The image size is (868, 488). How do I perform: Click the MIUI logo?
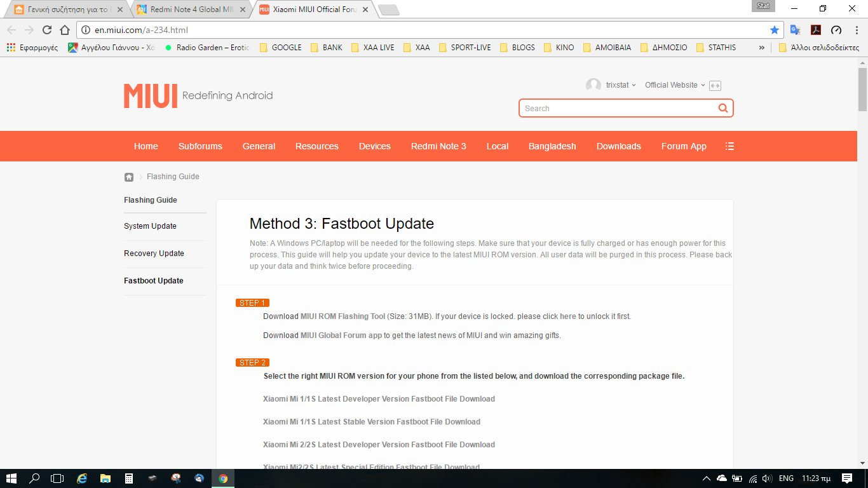coord(151,95)
